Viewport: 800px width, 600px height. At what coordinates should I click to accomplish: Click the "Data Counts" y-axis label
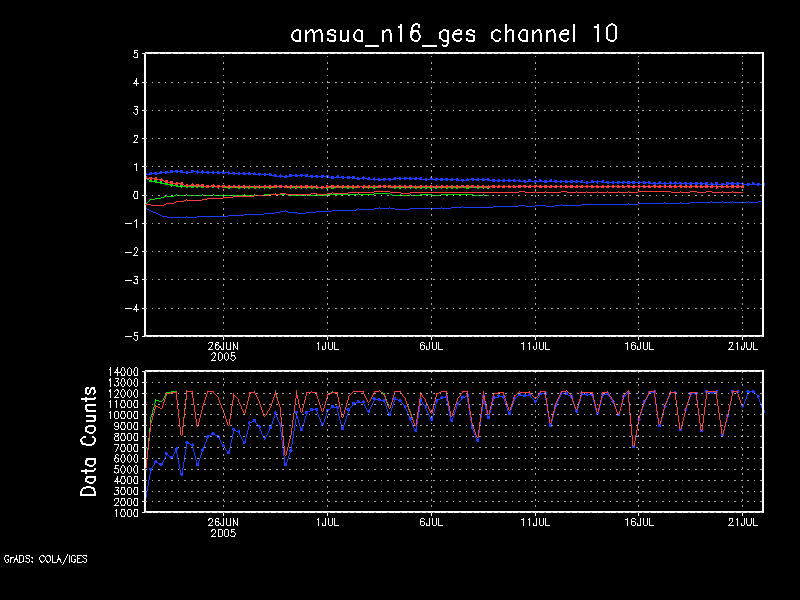pos(90,441)
